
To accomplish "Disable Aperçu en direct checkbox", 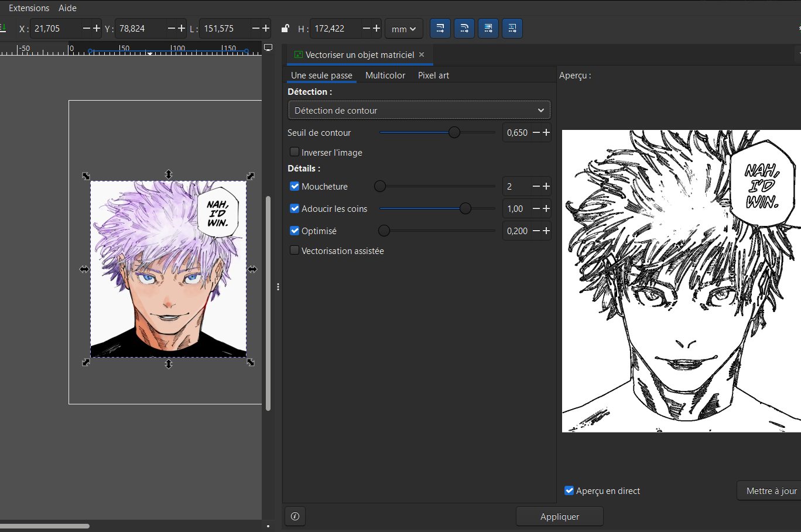I will coord(569,490).
